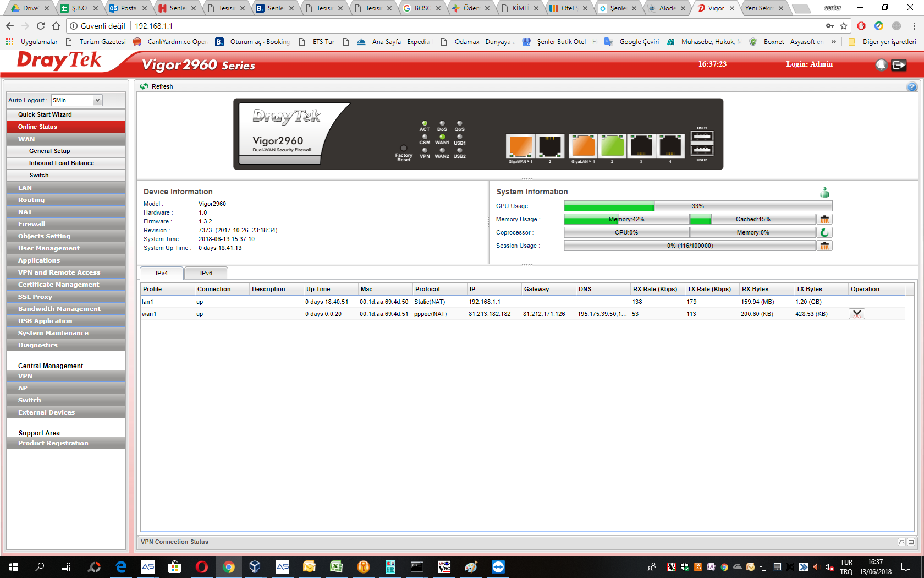Image resolution: width=924 pixels, height=578 pixels.
Task: Click the blue help question mark icon
Action: 911,87
